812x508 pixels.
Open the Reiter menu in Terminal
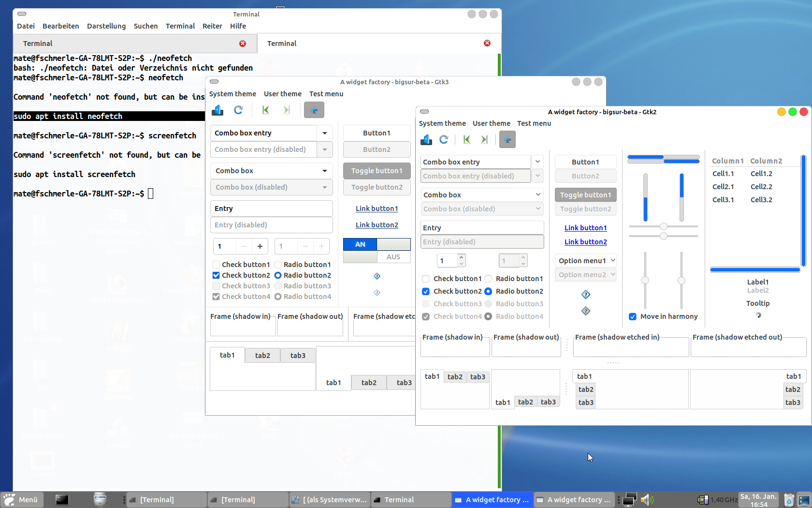(x=212, y=26)
